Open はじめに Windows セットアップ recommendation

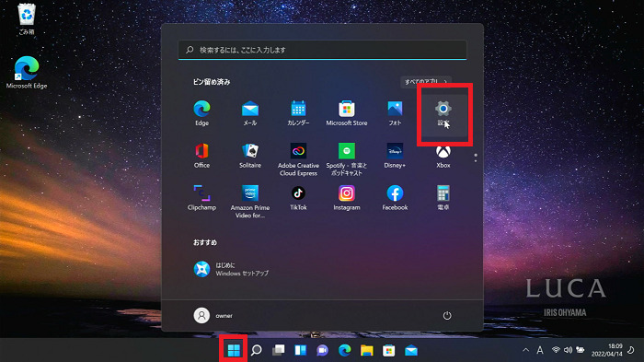click(x=231, y=269)
